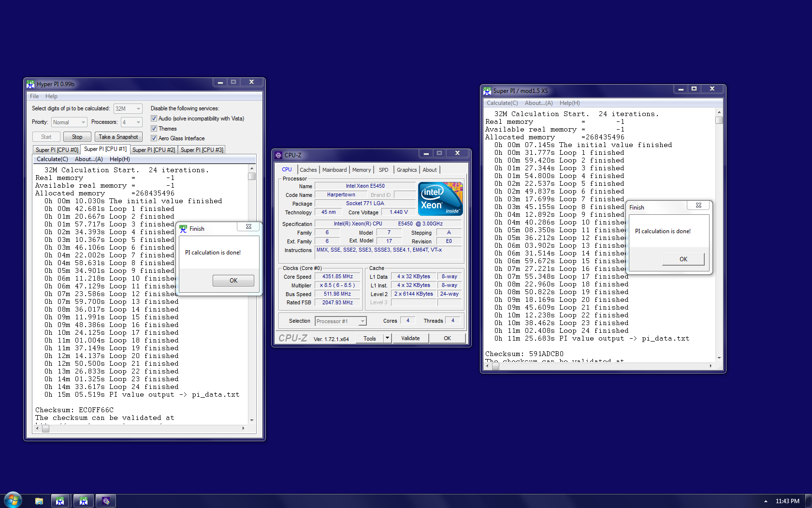Click the Code Name value 'Harpertown'
The height and width of the screenshot is (508, 812).
341,194
